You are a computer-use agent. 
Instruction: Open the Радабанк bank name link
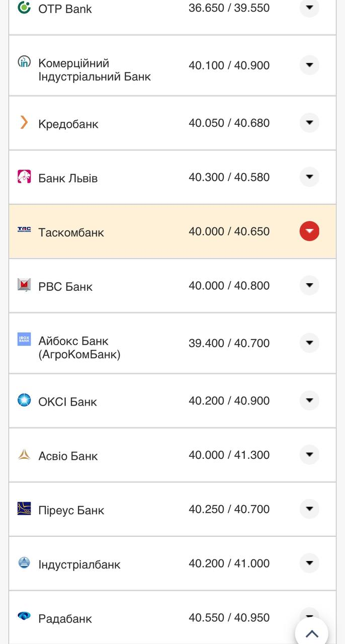click(65, 618)
